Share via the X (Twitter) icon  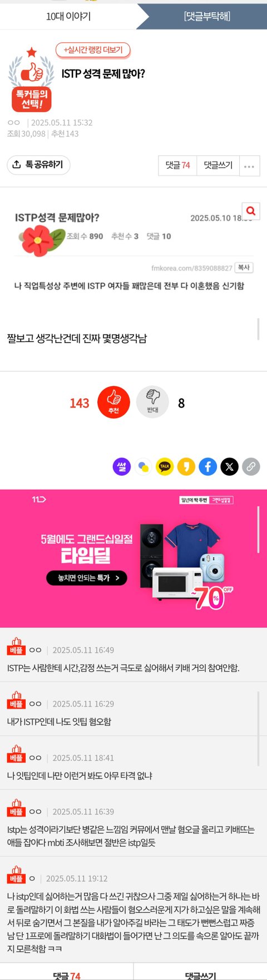coord(229,466)
